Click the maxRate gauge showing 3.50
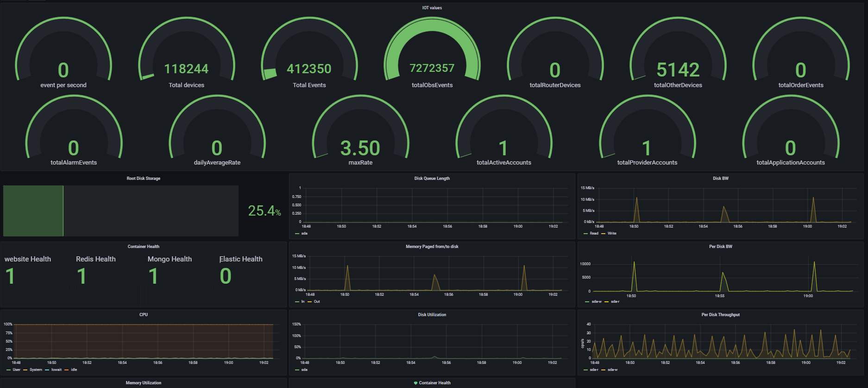The width and height of the screenshot is (868, 388). point(360,148)
